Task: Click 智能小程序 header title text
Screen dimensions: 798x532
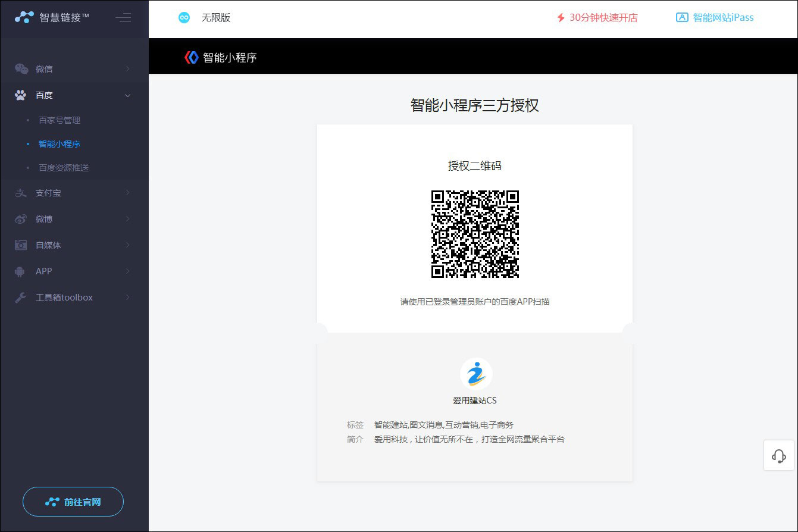Action: [230, 58]
